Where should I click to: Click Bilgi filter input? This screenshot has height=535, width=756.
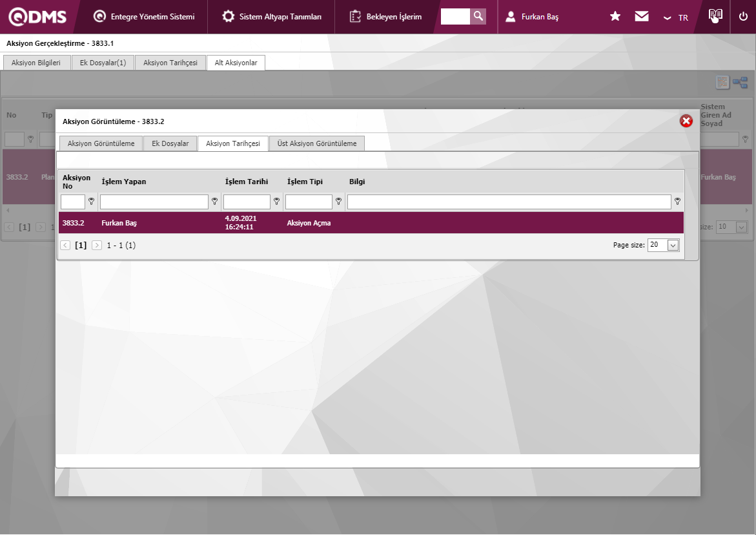[x=509, y=202]
